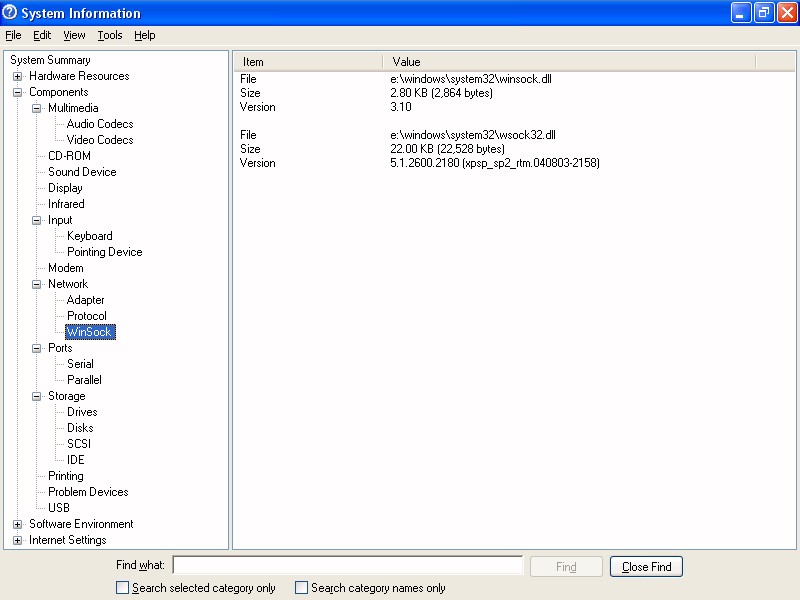This screenshot has height=600, width=800.
Task: Select the Keyboard category
Action: (90, 236)
